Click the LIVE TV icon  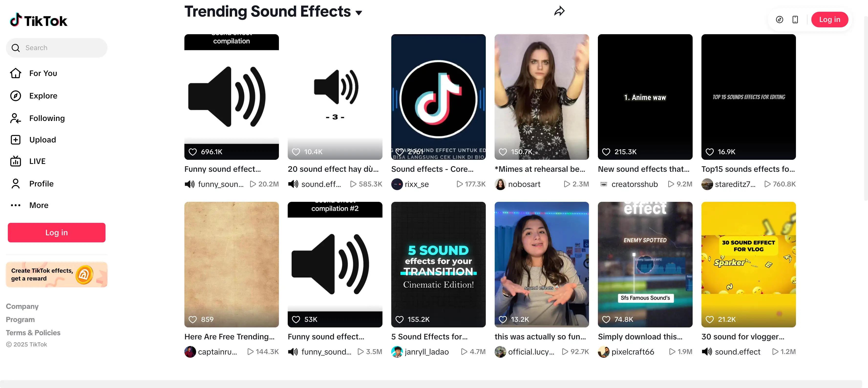coord(15,161)
